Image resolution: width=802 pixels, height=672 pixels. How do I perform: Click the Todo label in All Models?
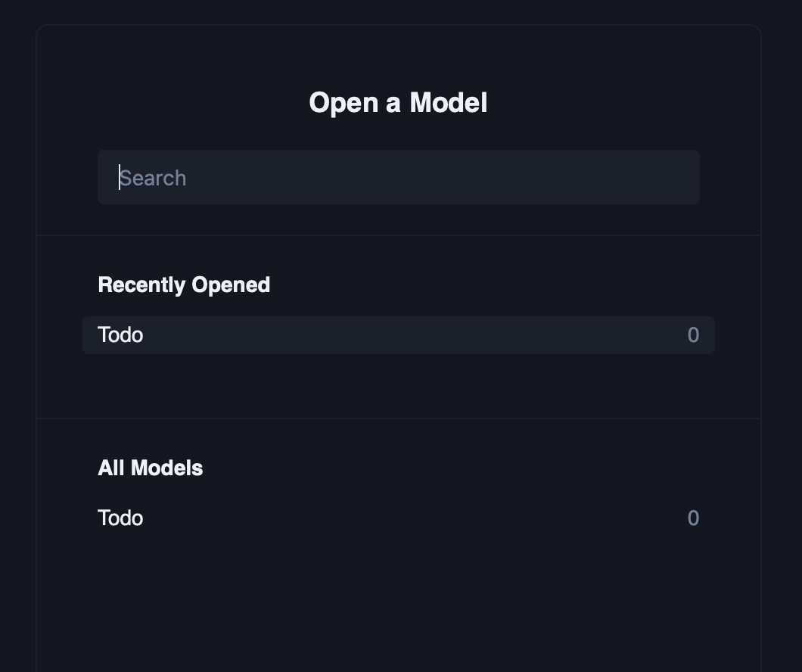120,518
